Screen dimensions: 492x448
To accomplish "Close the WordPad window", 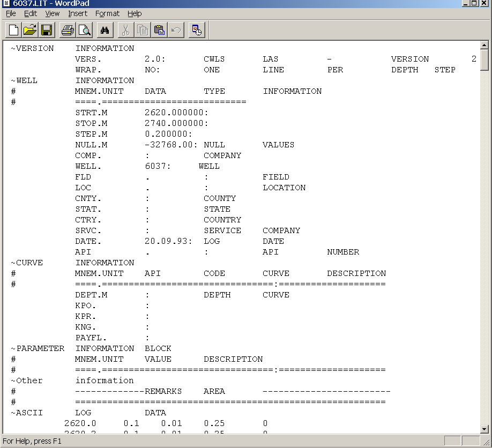I will (x=484, y=3).
